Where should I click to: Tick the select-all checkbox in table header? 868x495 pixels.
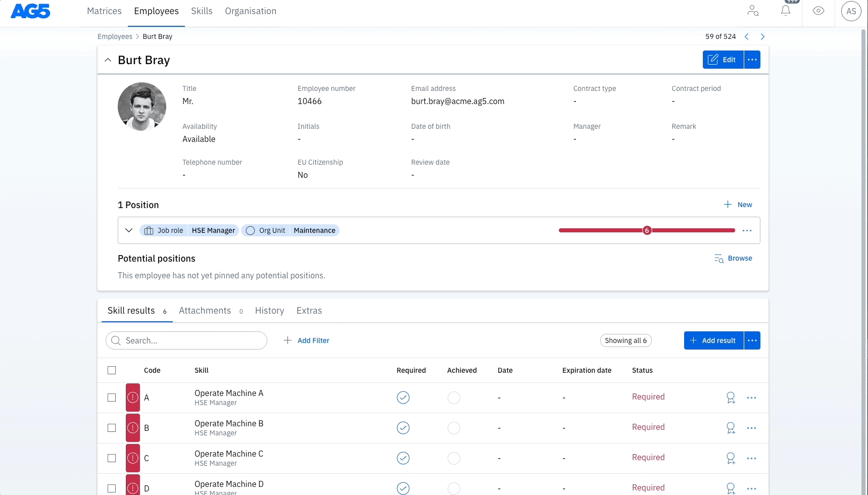(x=112, y=370)
